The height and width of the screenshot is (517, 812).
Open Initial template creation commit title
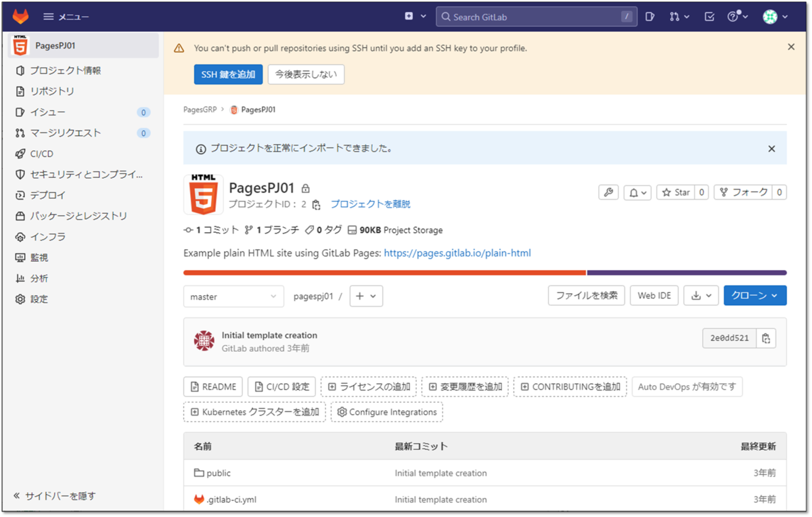click(x=269, y=336)
